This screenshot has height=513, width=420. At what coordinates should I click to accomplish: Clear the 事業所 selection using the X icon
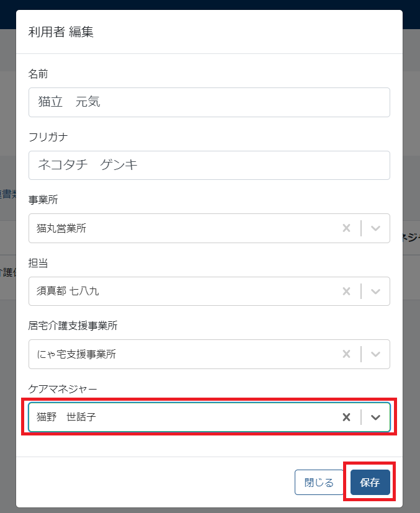tap(346, 228)
